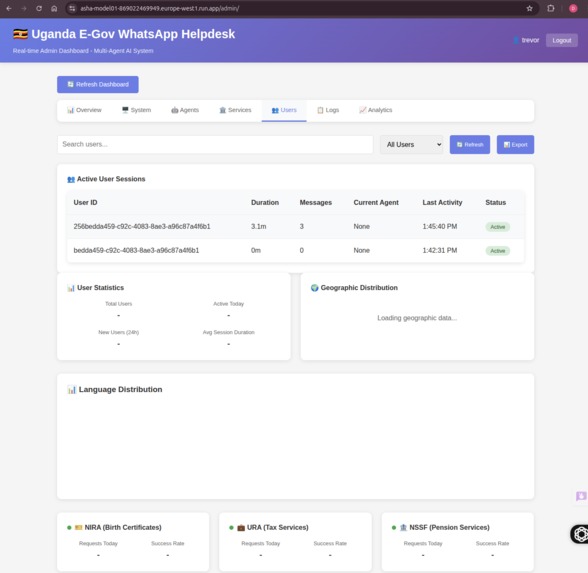Select user ID 256bedda459-c92c-4083-8ae3-a96c87a4f6b1
The height and width of the screenshot is (573, 588).
point(142,226)
